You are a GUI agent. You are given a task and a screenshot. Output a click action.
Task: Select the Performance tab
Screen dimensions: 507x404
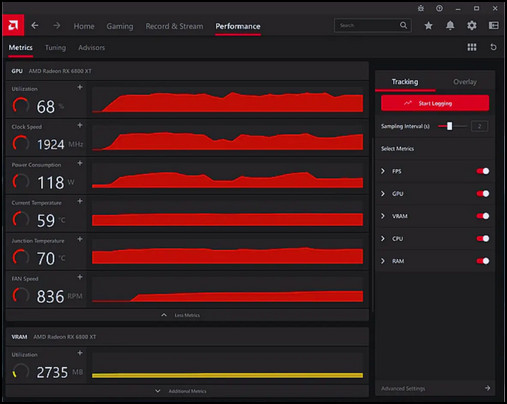pyautogui.click(x=238, y=26)
